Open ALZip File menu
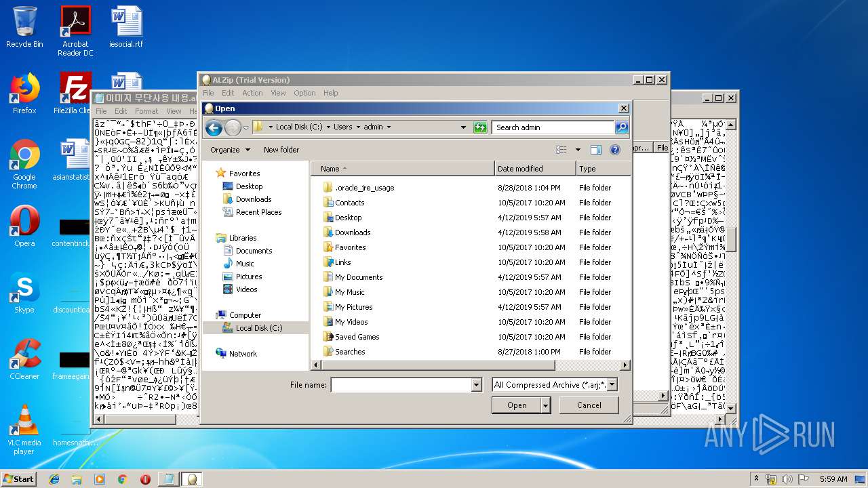The width and height of the screenshot is (868, 488). [x=208, y=93]
